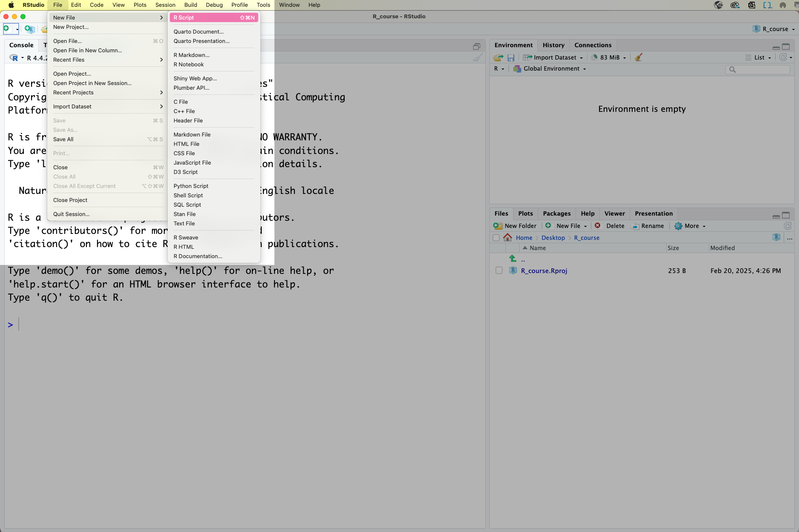
Task: Click the R logo icon in console header
Action: (14, 58)
